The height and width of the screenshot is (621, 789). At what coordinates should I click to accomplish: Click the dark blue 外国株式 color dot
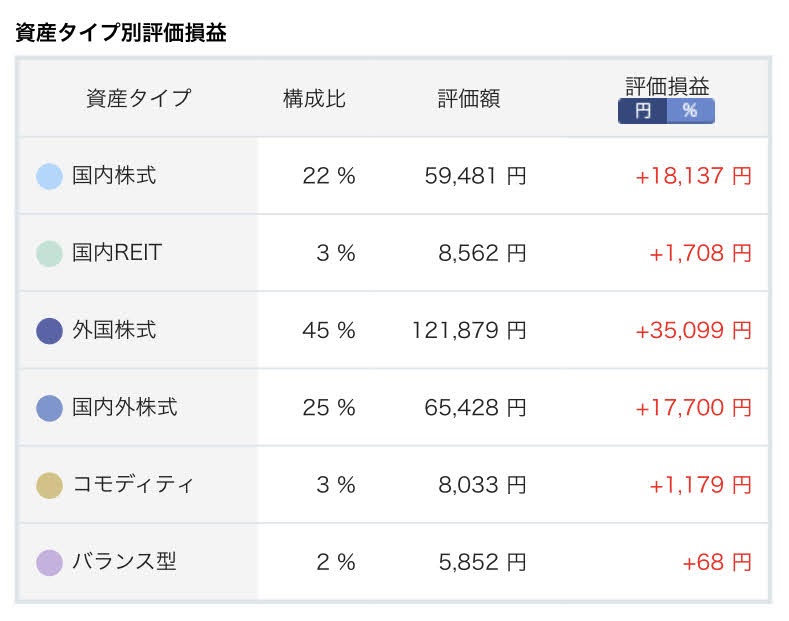[x=49, y=331]
